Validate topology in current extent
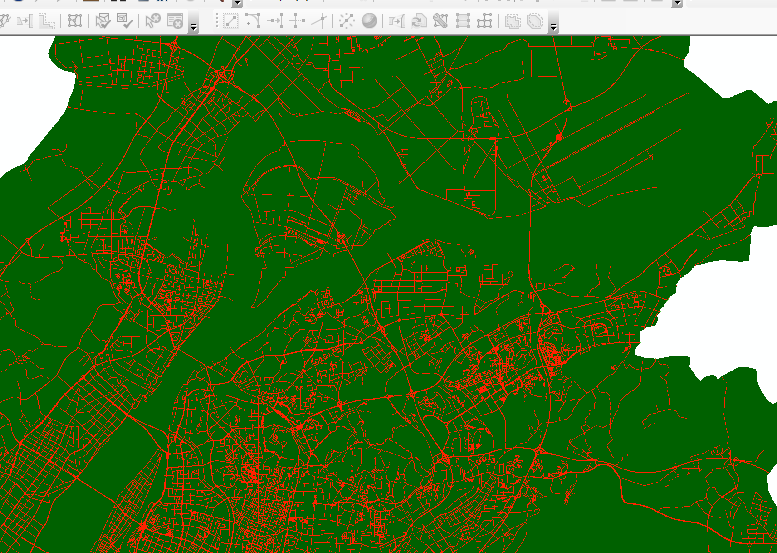777x553 pixels. pyautogui.click(x=124, y=20)
